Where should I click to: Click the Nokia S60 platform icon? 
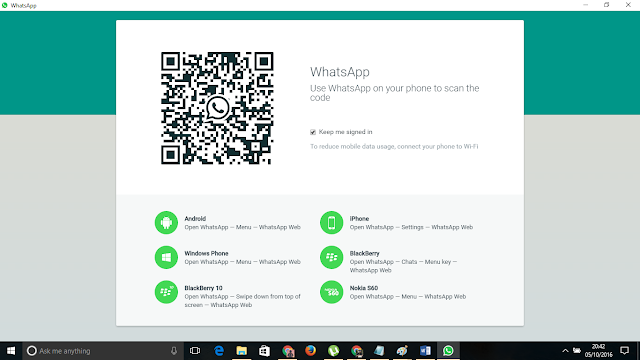[x=331, y=292]
